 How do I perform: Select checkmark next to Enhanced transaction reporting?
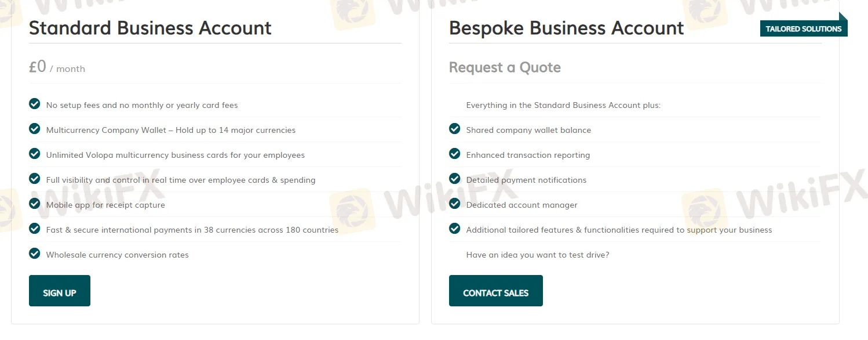point(455,154)
